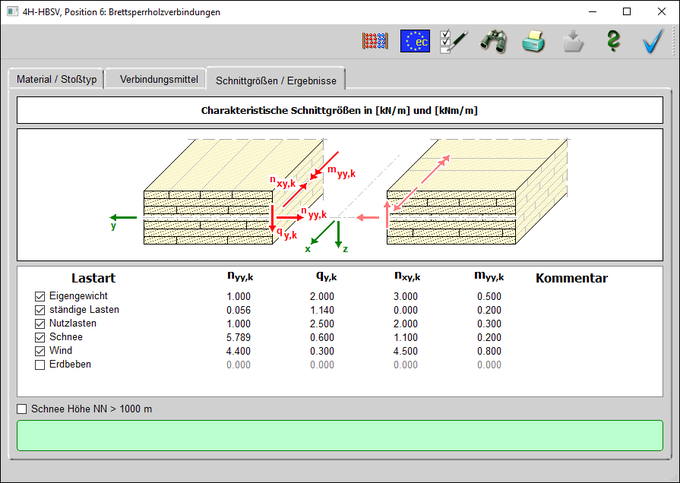Disable the Nutzlasten load checkbox

(40, 324)
